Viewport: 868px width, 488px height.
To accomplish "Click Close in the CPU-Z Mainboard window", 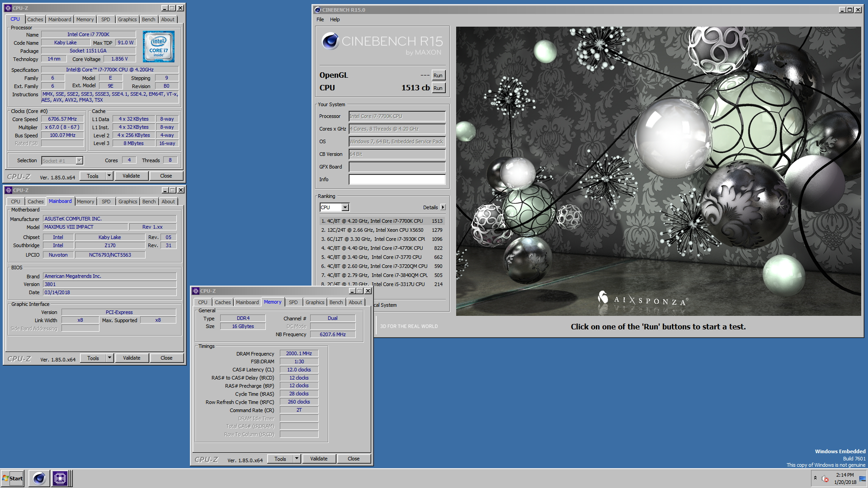I will click(x=166, y=358).
